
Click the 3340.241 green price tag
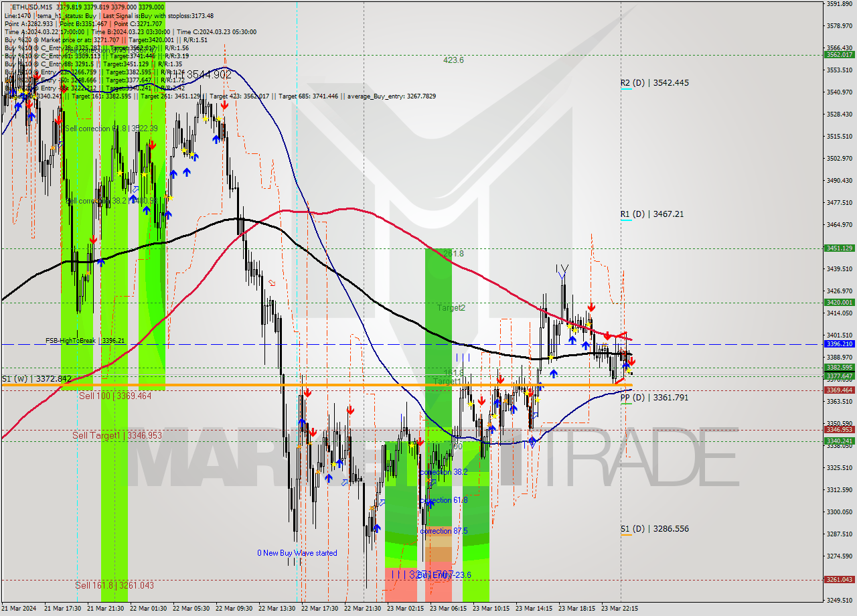tap(840, 441)
